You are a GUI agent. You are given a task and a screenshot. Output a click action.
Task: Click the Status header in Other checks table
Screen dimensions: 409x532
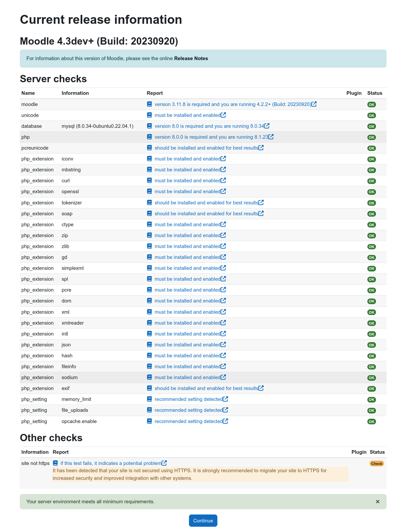pyautogui.click(x=377, y=452)
